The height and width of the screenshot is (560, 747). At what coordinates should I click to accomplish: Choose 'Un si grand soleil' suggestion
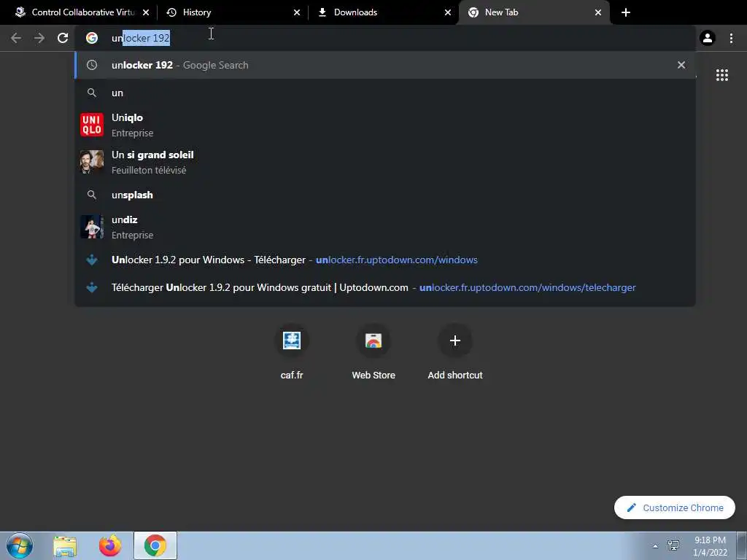[385, 162]
